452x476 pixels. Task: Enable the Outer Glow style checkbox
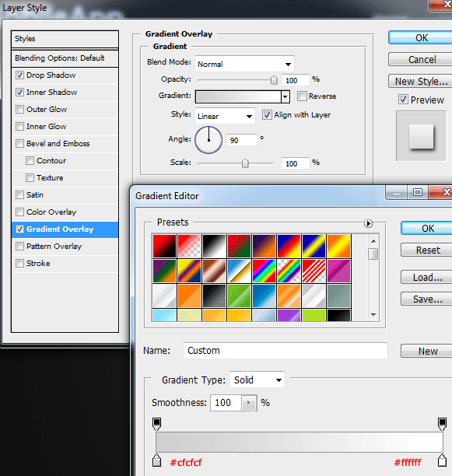(19, 110)
